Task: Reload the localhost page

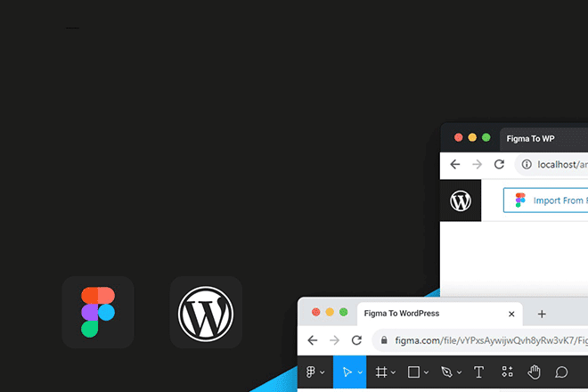Action: pyautogui.click(x=499, y=165)
